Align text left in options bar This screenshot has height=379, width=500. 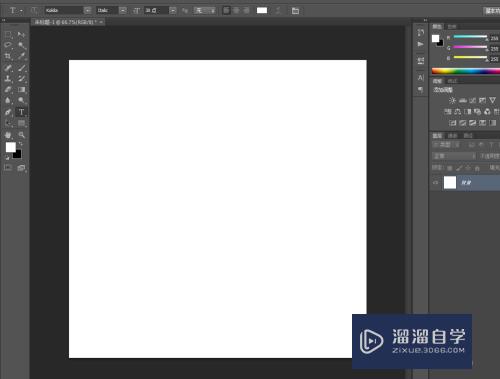pos(226,10)
